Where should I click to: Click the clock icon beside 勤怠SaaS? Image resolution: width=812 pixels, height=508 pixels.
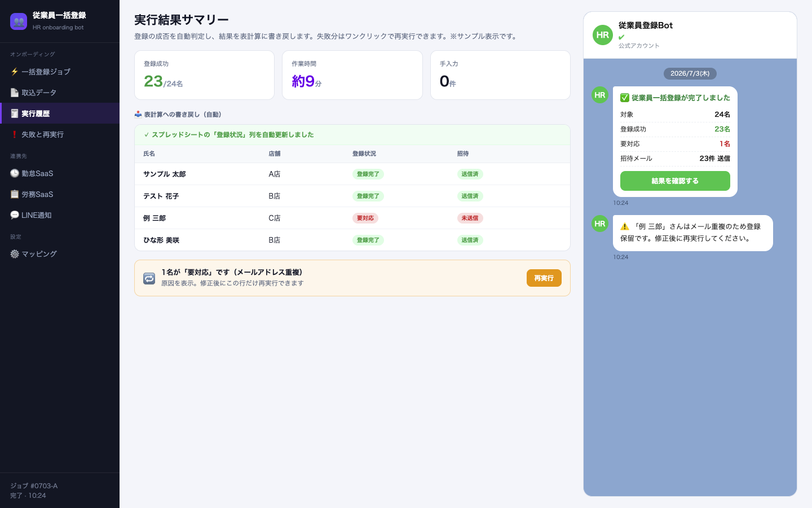pos(15,173)
